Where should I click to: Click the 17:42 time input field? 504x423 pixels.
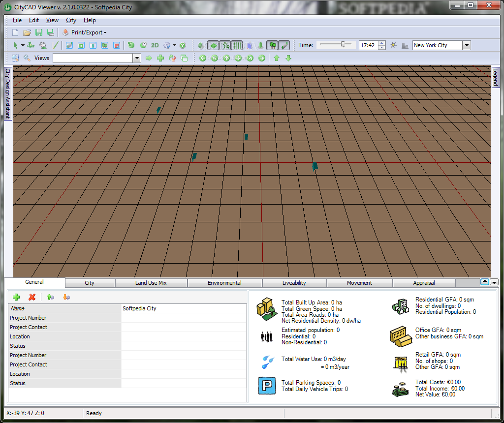pyautogui.click(x=368, y=45)
